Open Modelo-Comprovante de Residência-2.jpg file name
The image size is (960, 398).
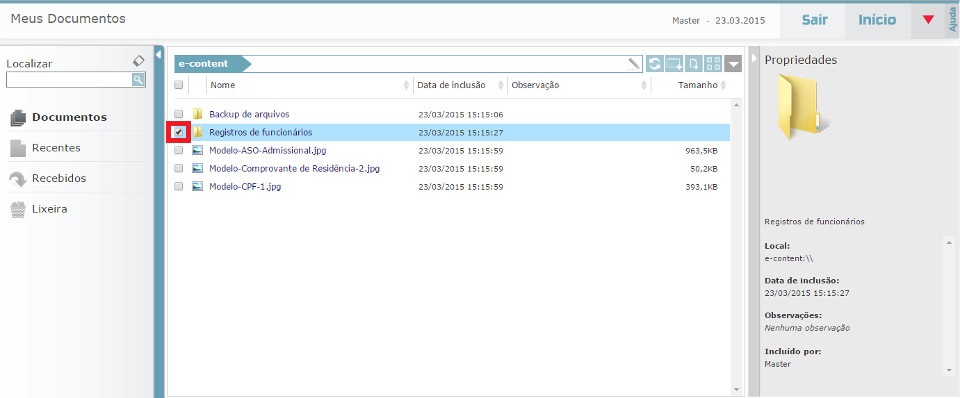(294, 168)
